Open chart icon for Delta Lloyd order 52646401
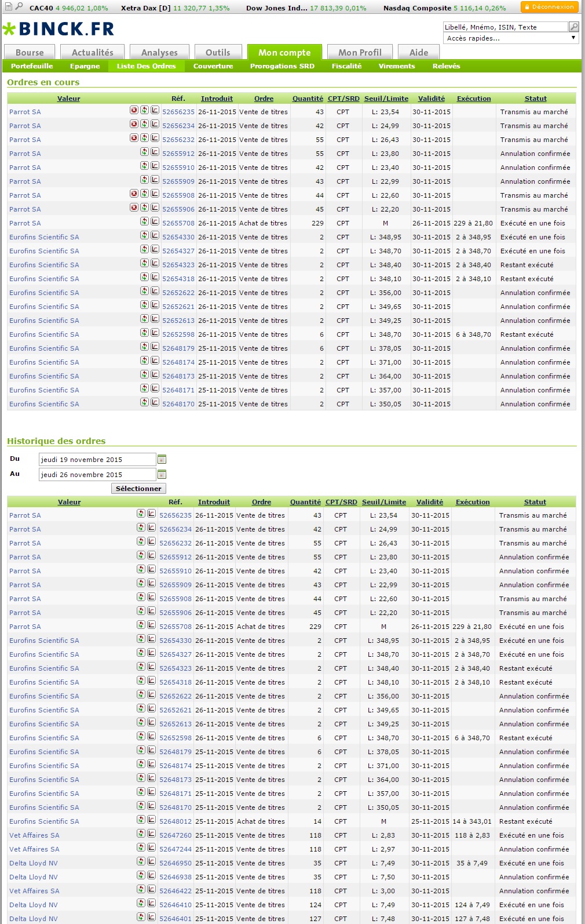585x924 pixels. tap(151, 917)
